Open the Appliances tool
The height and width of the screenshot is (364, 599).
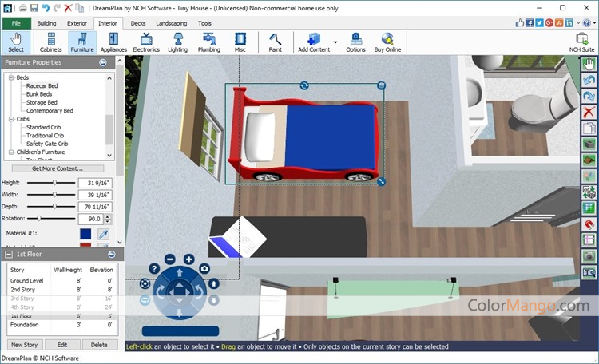point(113,42)
